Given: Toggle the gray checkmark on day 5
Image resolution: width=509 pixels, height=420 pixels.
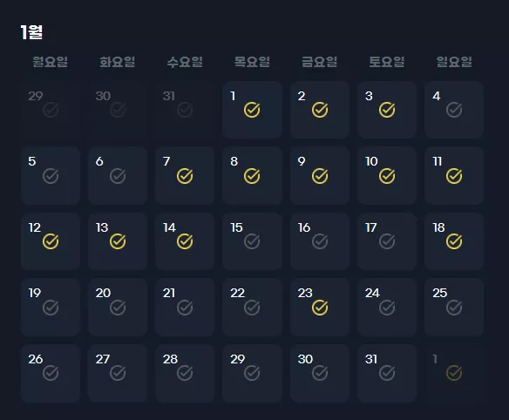Looking at the screenshot, I should (x=51, y=176).
